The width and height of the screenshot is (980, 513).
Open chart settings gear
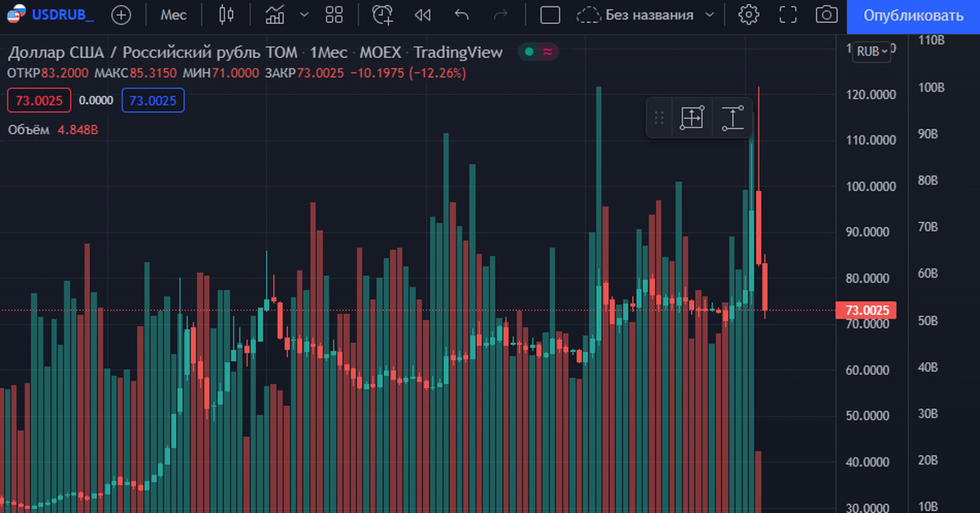pyautogui.click(x=748, y=15)
